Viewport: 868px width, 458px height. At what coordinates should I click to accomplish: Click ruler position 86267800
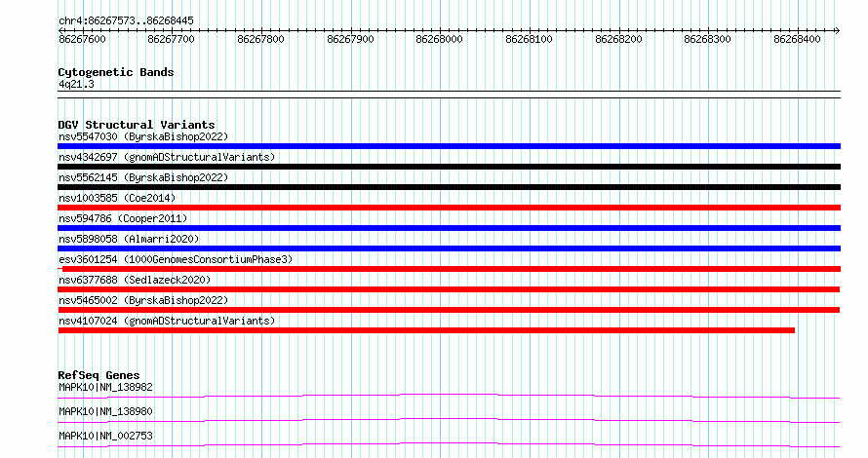pyautogui.click(x=260, y=39)
